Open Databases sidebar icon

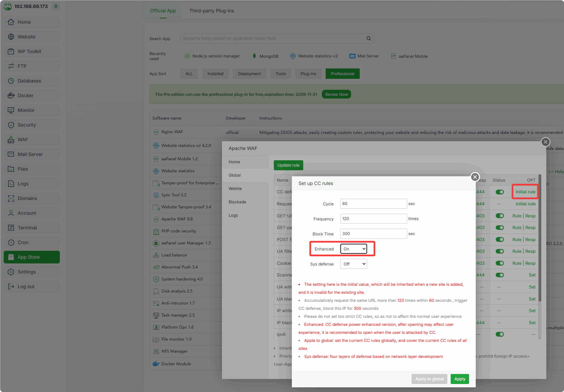coord(11,81)
